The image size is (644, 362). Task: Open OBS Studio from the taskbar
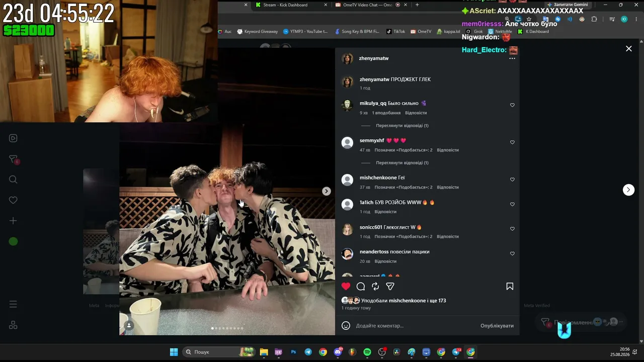pyautogui.click(x=382, y=352)
